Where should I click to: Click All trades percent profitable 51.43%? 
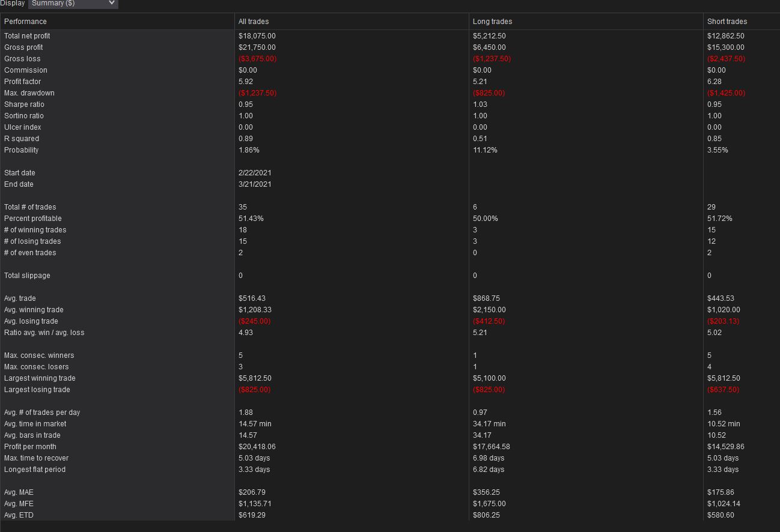[x=251, y=219]
